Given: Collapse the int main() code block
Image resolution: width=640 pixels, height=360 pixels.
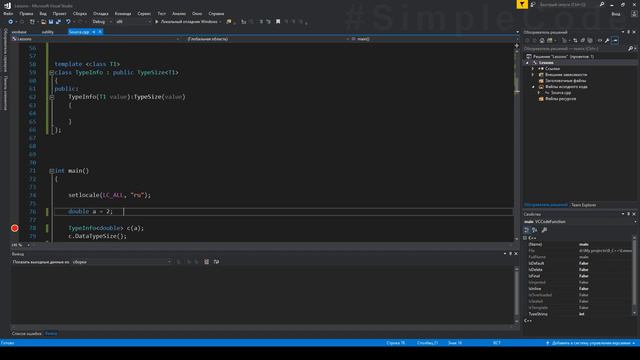Looking at the screenshot, I should click(51, 171).
